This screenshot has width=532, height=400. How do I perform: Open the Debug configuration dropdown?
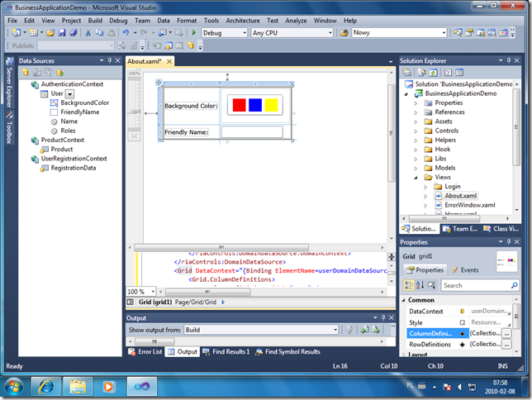pos(245,33)
